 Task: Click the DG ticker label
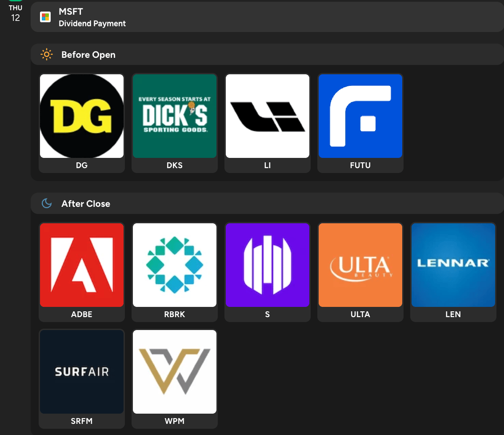[x=82, y=165]
